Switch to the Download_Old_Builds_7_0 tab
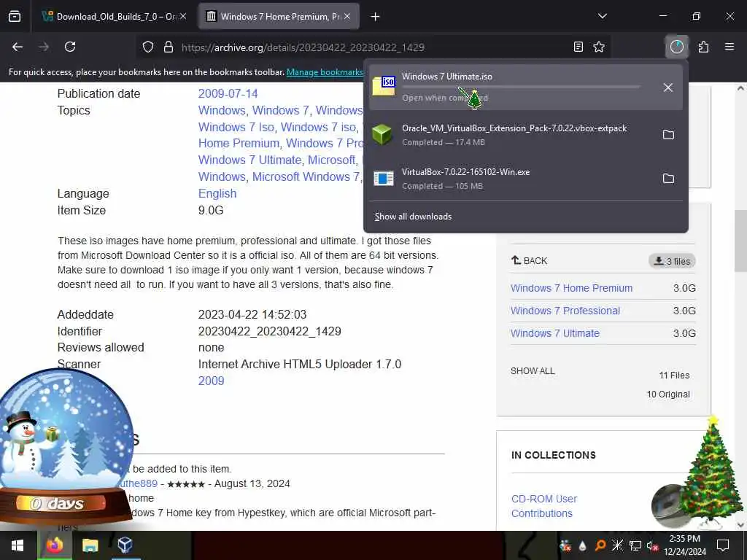This screenshot has width=747, height=560. tap(111, 17)
